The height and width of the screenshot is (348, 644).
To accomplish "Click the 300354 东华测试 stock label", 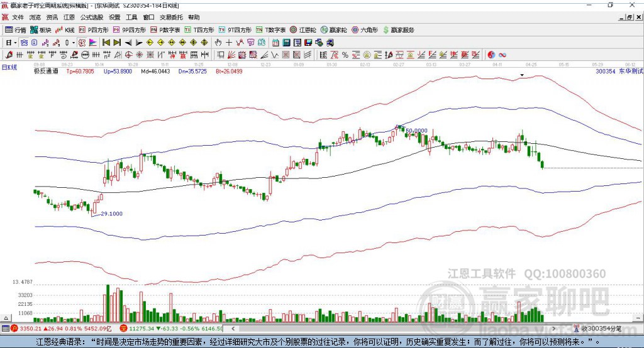I will tap(619, 71).
